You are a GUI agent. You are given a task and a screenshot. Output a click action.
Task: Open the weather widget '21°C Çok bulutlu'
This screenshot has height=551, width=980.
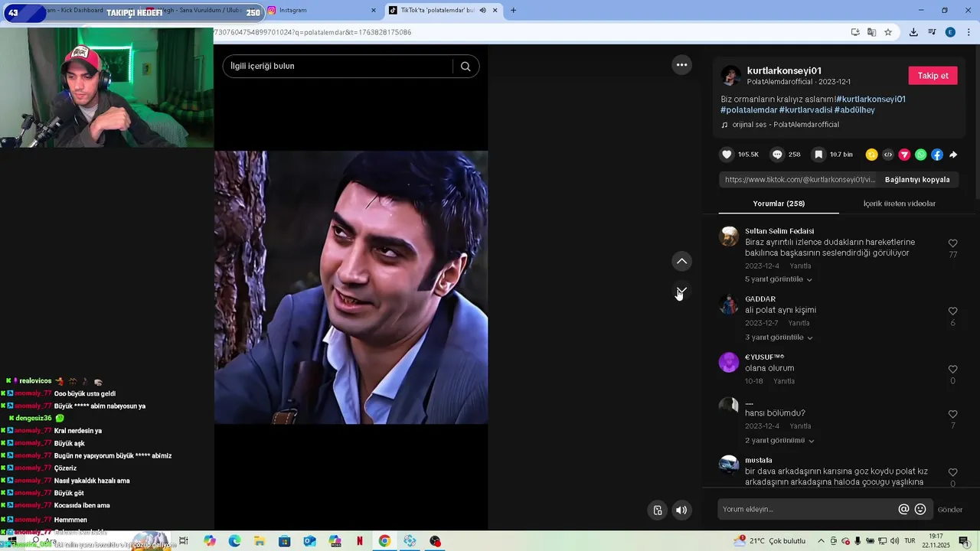tap(769, 540)
